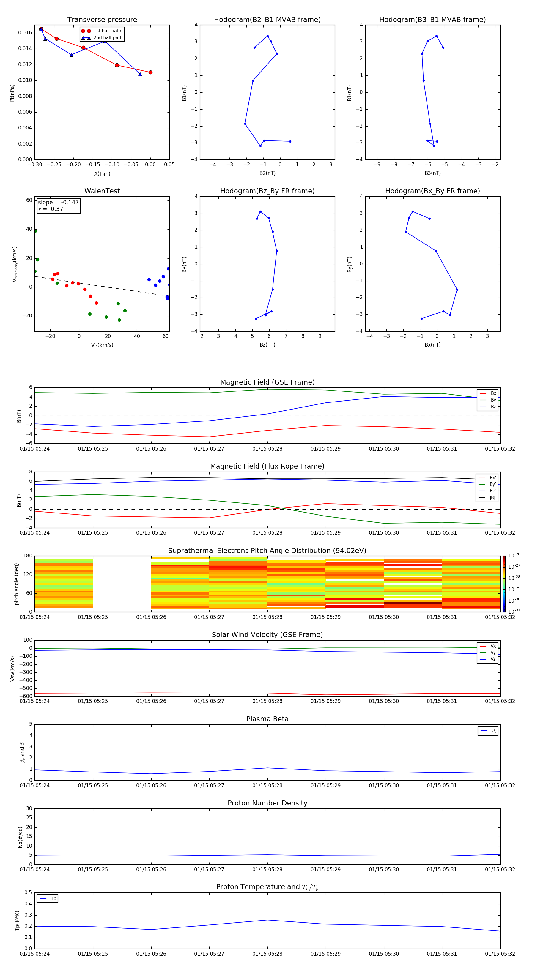This screenshot has height=980, width=535.
Task: Click the Bz legend entry in GSE plot
Action: [x=488, y=407]
